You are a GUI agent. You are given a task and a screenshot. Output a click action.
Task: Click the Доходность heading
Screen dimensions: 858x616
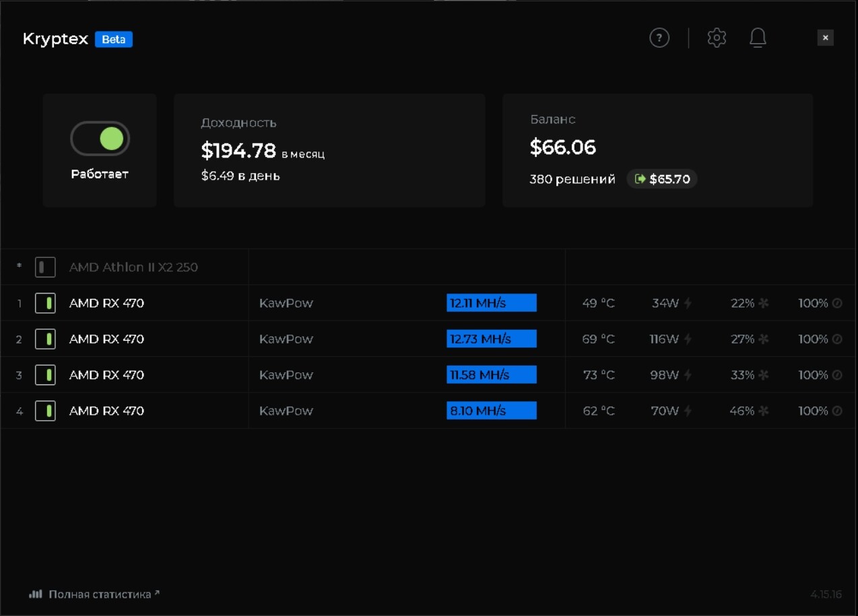point(239,123)
